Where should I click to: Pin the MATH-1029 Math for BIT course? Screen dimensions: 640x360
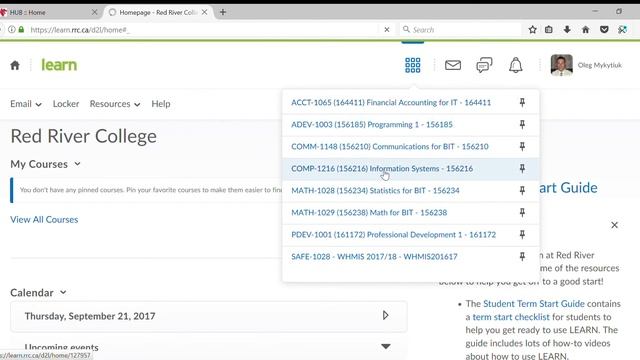point(522,213)
